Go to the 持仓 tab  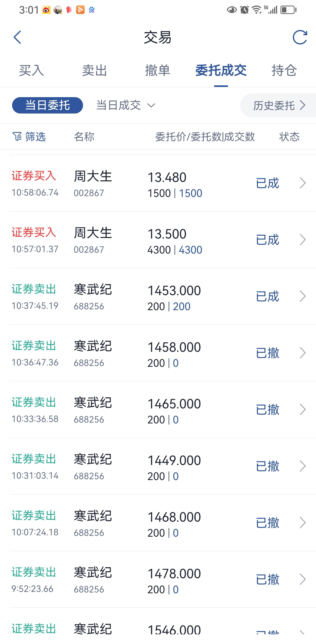pyautogui.click(x=284, y=71)
